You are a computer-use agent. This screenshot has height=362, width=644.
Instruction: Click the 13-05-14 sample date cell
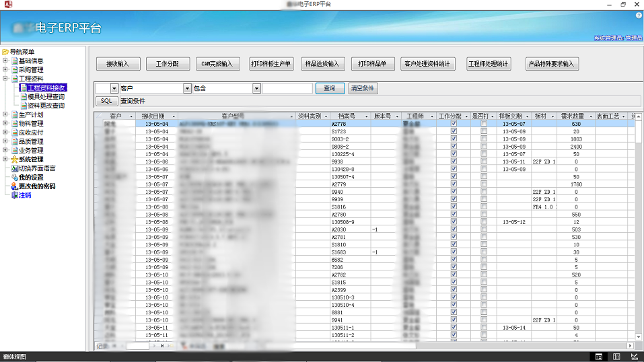click(x=514, y=328)
